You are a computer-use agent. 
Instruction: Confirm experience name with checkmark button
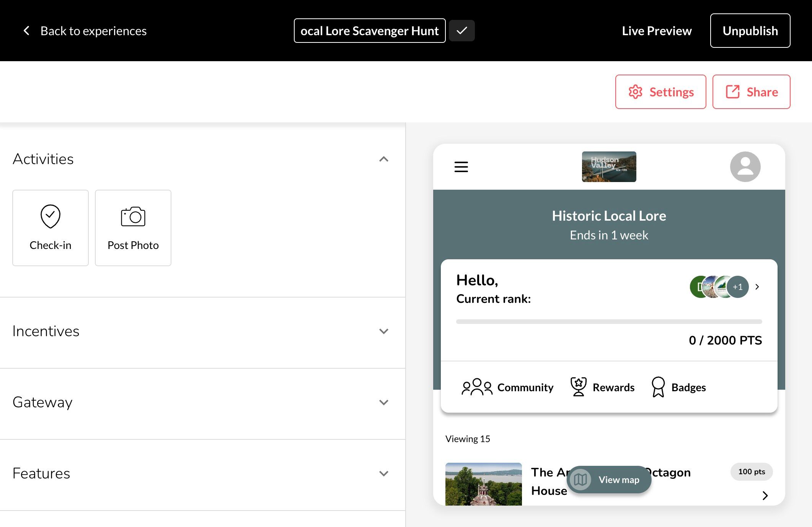461,31
